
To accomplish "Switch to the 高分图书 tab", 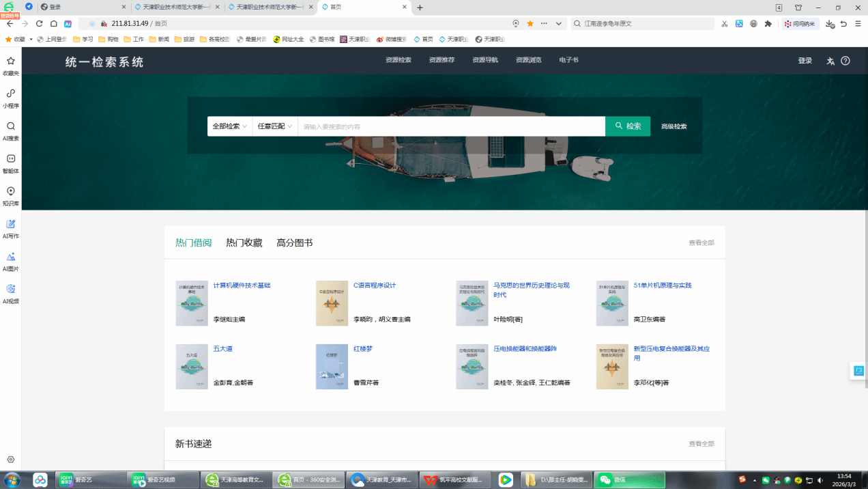I will point(294,242).
